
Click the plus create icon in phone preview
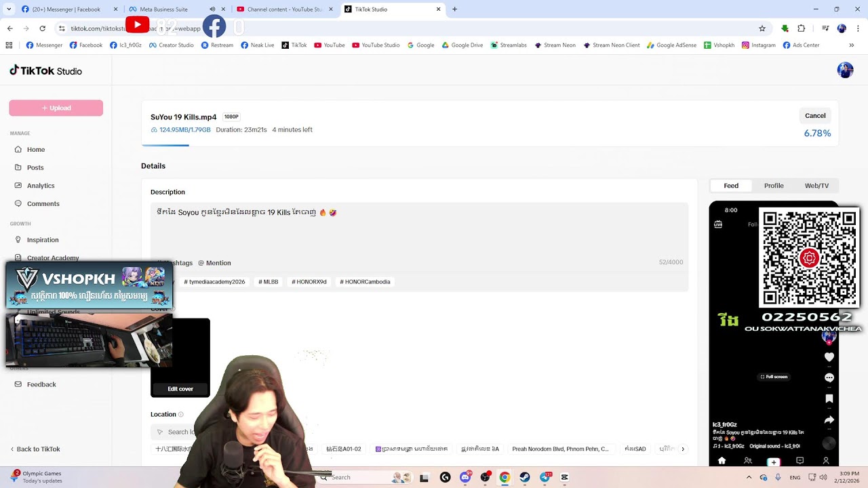tap(774, 462)
